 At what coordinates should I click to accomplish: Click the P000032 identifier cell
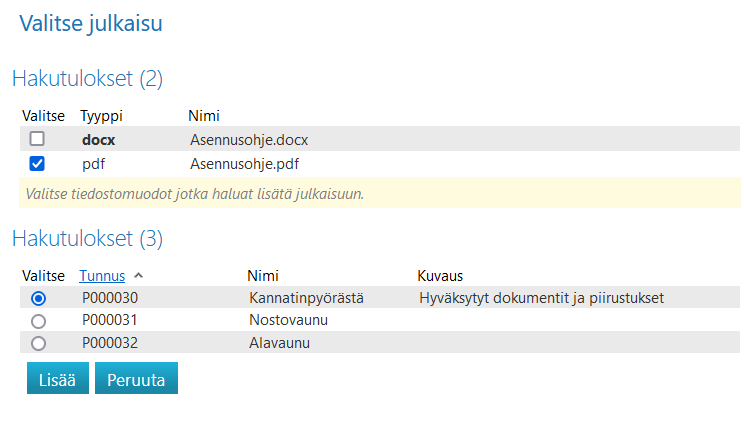(x=110, y=343)
